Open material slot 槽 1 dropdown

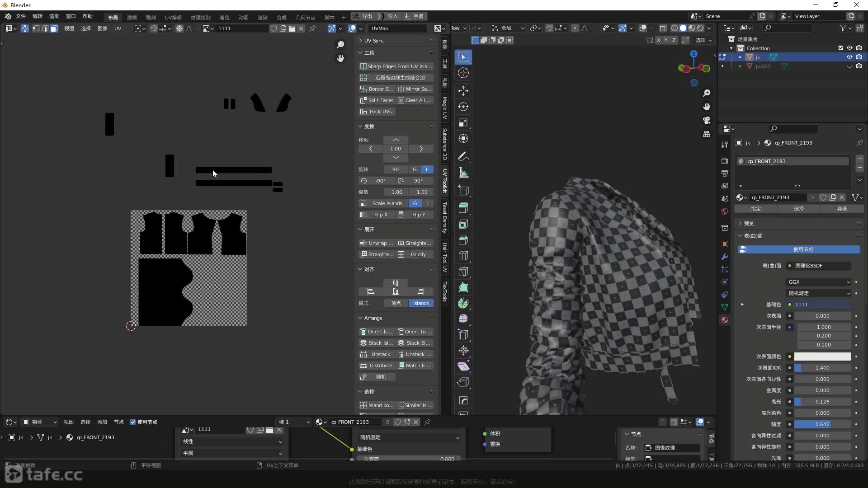[294, 422]
